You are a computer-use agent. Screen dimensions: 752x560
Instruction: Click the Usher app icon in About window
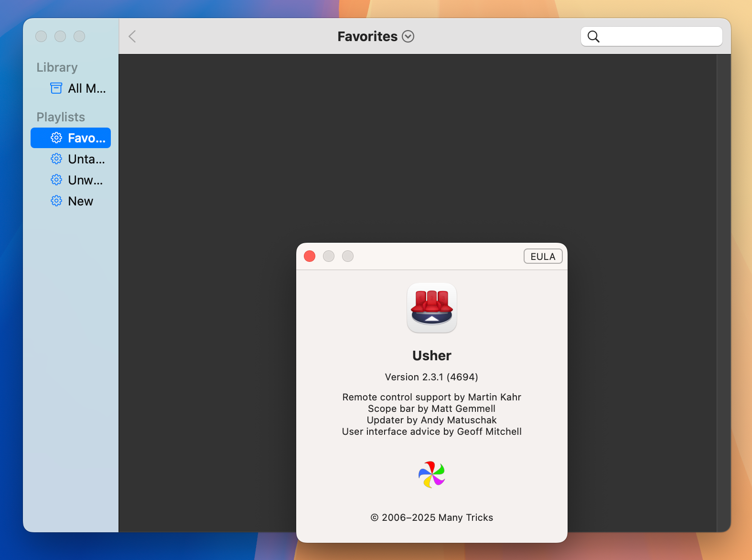432,308
